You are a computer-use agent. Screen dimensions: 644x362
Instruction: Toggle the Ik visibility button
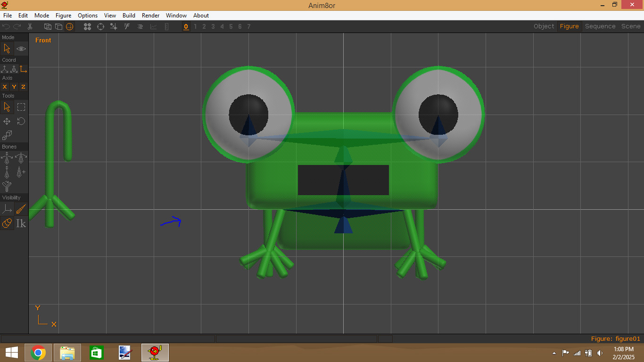(21, 223)
